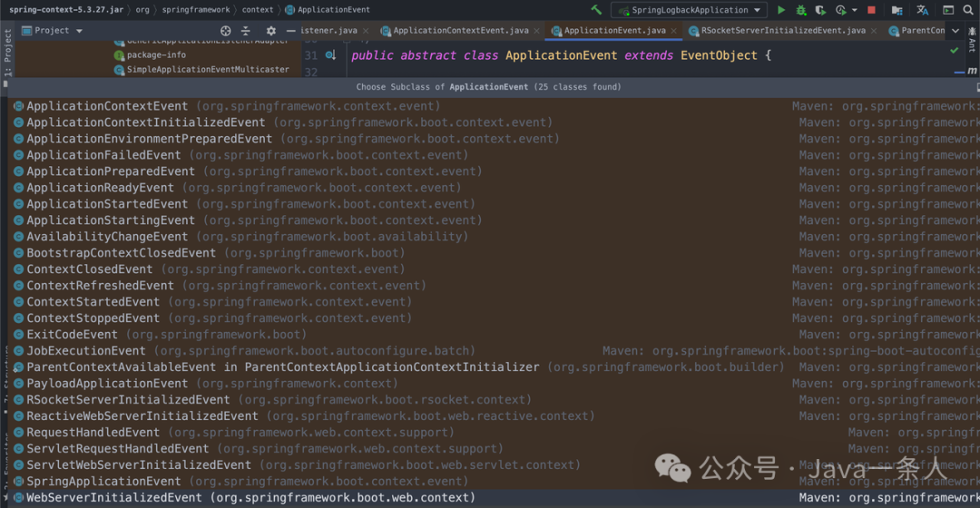Select WebServerInitializedEvent subclass entry

click(x=114, y=498)
